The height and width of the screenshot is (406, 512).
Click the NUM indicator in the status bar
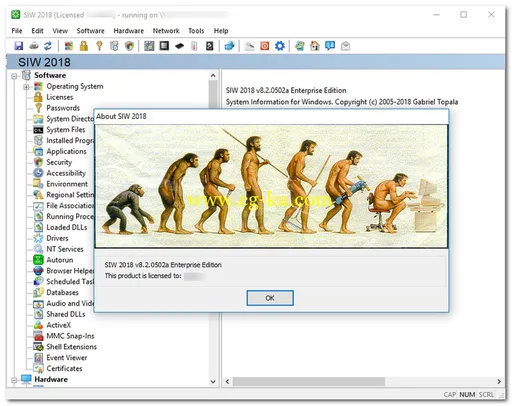tap(467, 394)
